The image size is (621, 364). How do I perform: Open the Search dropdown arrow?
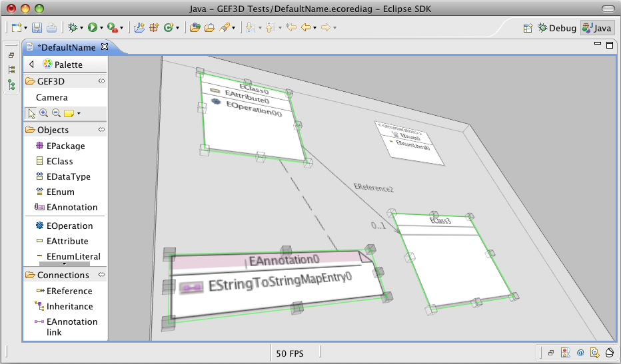point(234,28)
